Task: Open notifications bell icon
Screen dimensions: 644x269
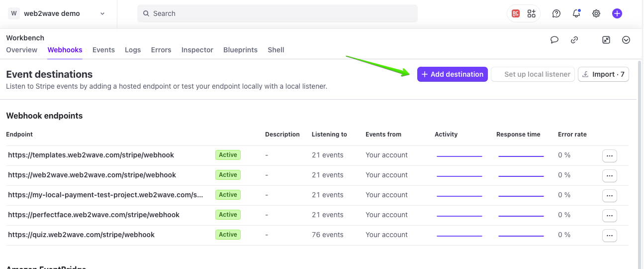Action: pyautogui.click(x=576, y=13)
